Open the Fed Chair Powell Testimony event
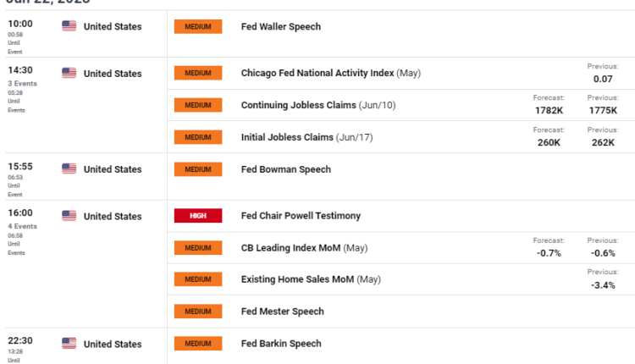The height and width of the screenshot is (364, 635). point(301,216)
